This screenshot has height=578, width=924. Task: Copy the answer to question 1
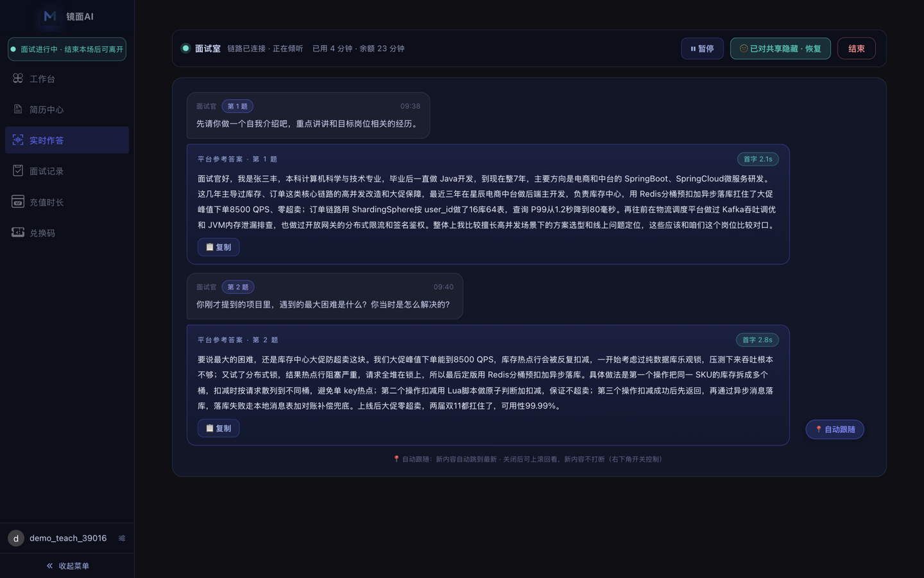218,247
